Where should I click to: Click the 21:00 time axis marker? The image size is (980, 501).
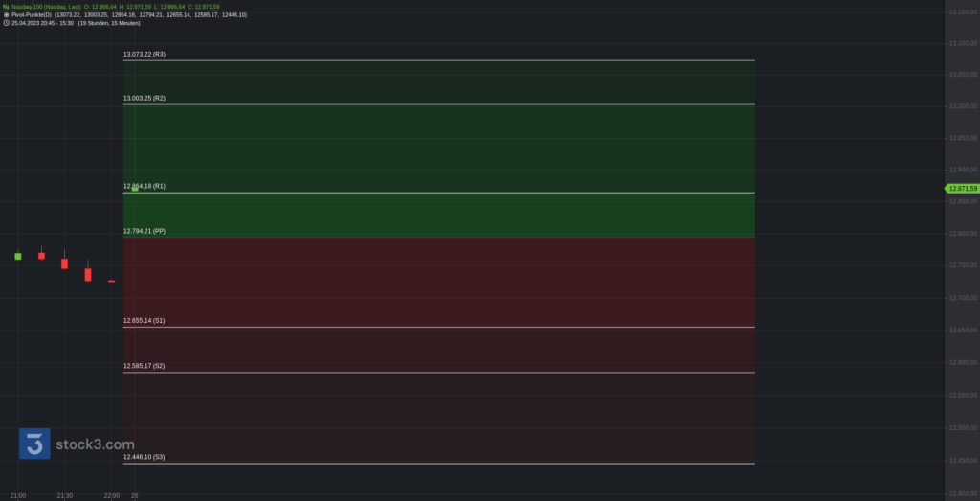coord(18,496)
